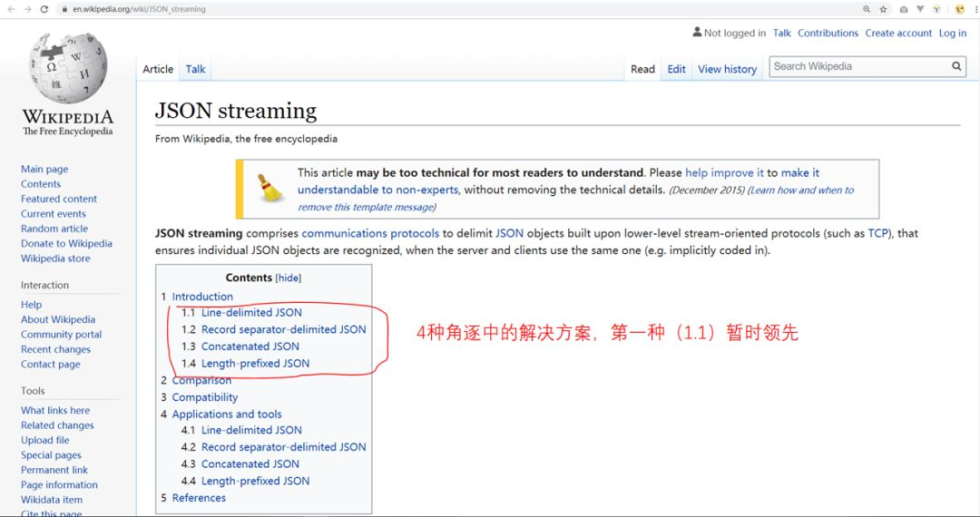This screenshot has height=517, width=980.
Task: Select the Read tab
Action: 642,69
